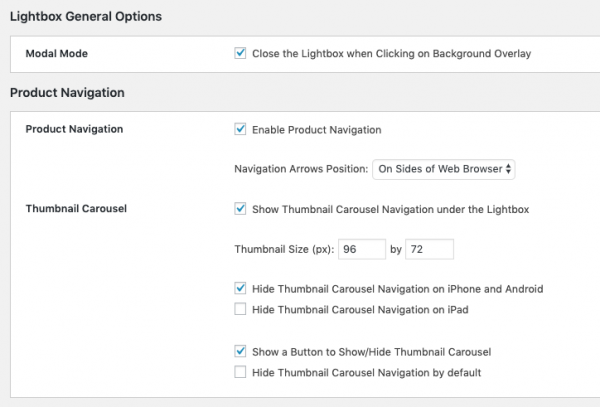This screenshot has height=407, width=600.
Task: Click up/down arrows on the Arrows Position select
Action: [510, 169]
